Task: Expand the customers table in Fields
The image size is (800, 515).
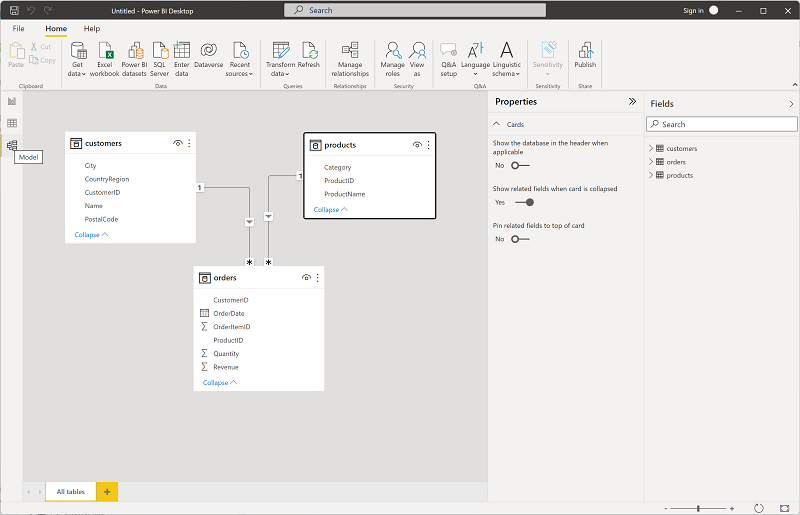Action: click(x=651, y=149)
